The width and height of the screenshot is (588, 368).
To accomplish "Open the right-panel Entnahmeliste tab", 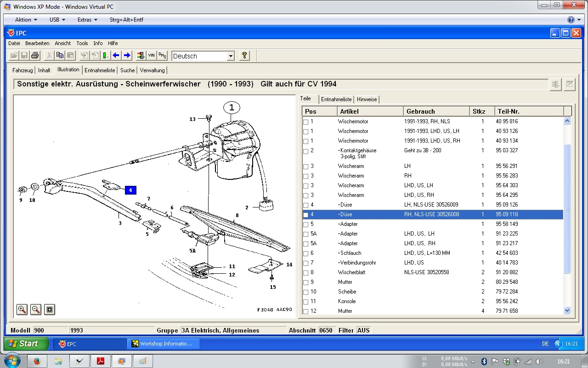I will 336,99.
